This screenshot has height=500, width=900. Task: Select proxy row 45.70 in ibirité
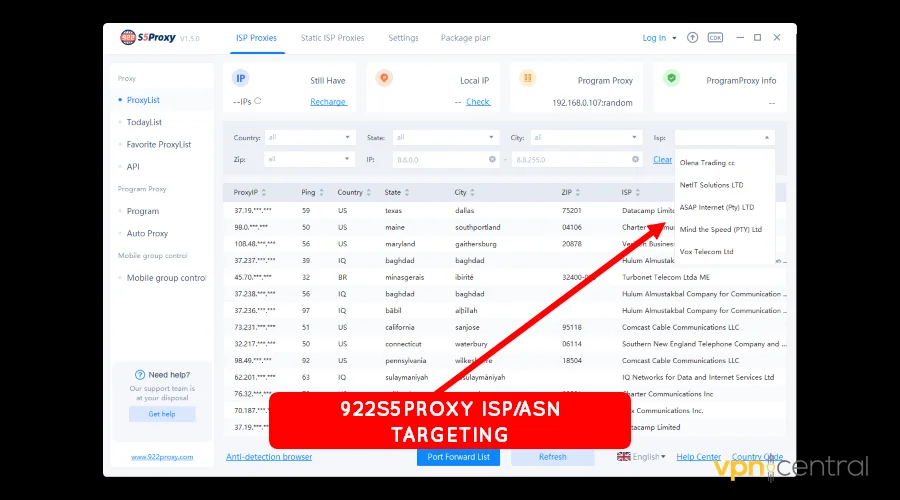[x=505, y=277]
